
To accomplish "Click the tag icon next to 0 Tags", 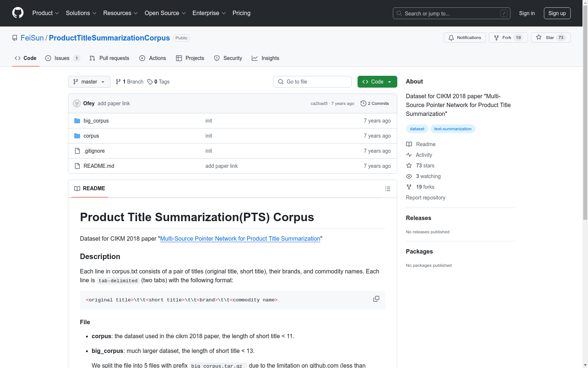I will coord(150,82).
